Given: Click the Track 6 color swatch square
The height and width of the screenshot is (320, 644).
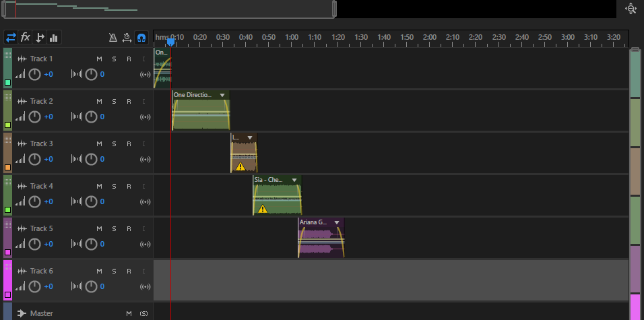Looking at the screenshot, I should (x=8, y=294).
